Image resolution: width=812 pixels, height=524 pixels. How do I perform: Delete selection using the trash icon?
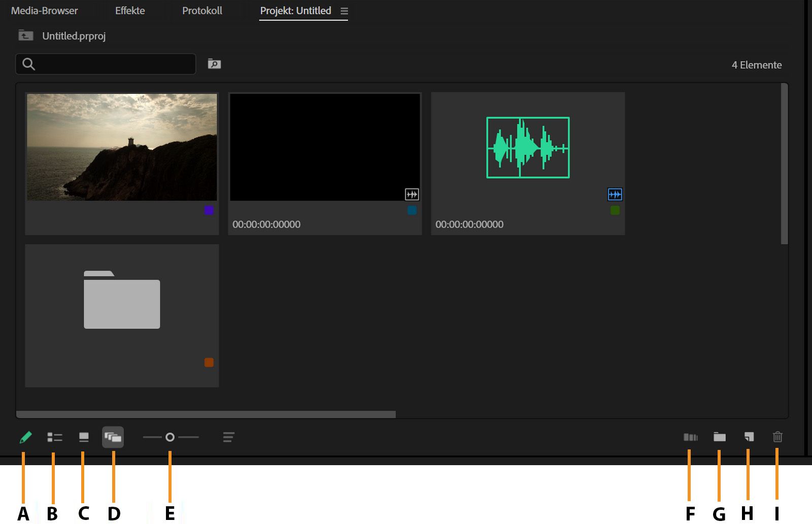(x=778, y=437)
